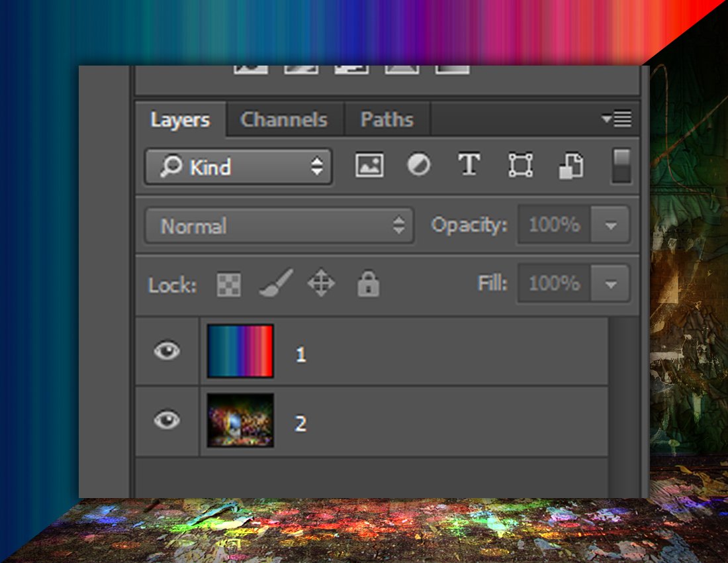The width and height of the screenshot is (728, 563).
Task: Filter for adjustment layers icon
Action: coord(418,165)
